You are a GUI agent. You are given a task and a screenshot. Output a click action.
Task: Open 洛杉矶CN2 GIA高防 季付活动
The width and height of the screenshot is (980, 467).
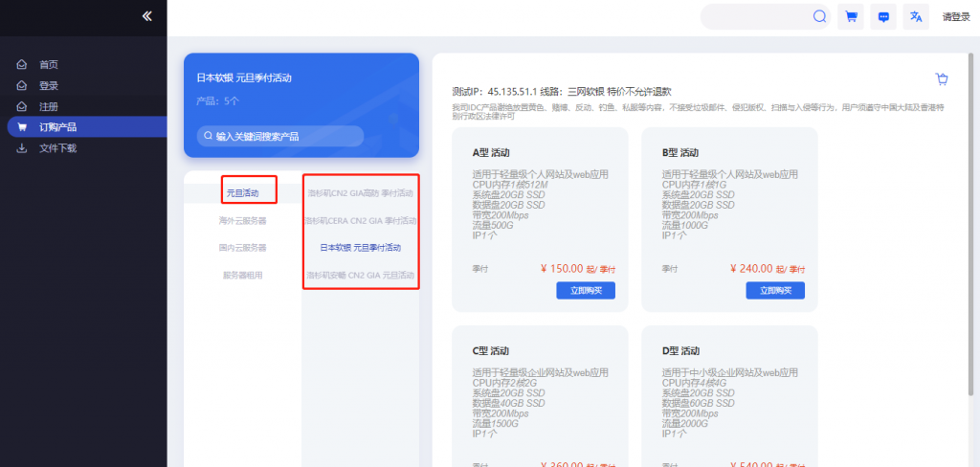tap(361, 193)
